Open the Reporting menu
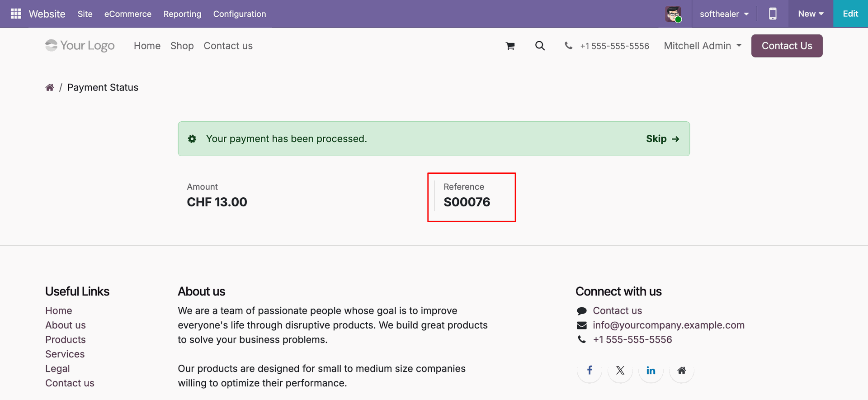 point(182,14)
